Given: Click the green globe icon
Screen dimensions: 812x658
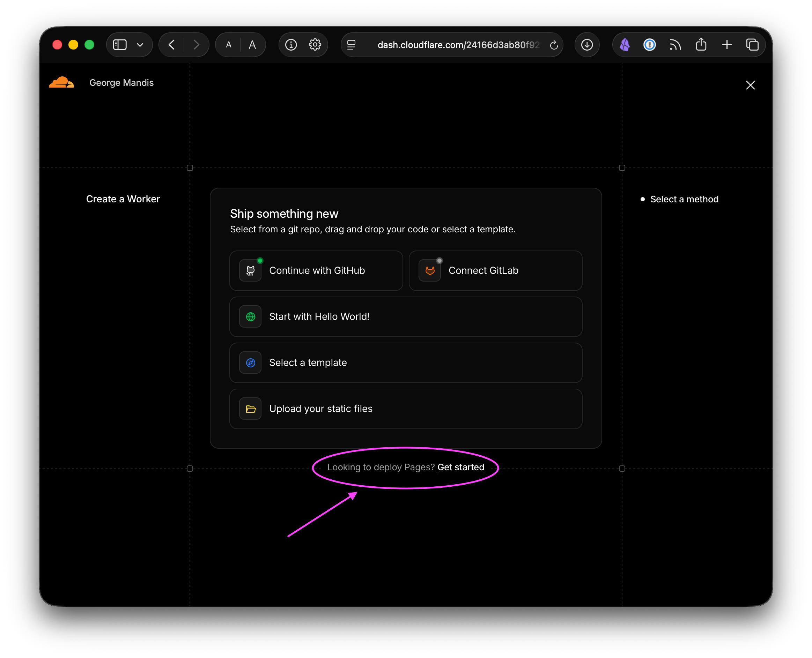Looking at the screenshot, I should (250, 316).
